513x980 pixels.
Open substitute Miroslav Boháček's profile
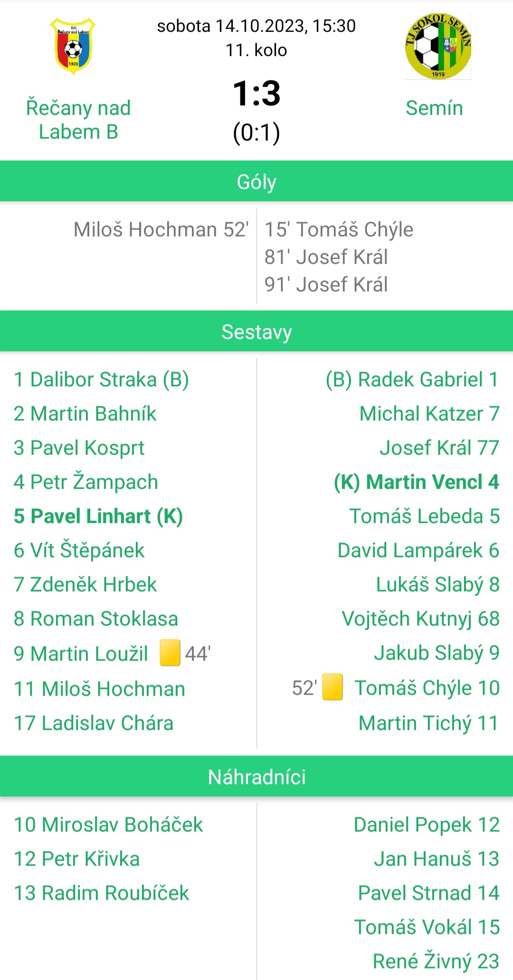[x=108, y=825]
